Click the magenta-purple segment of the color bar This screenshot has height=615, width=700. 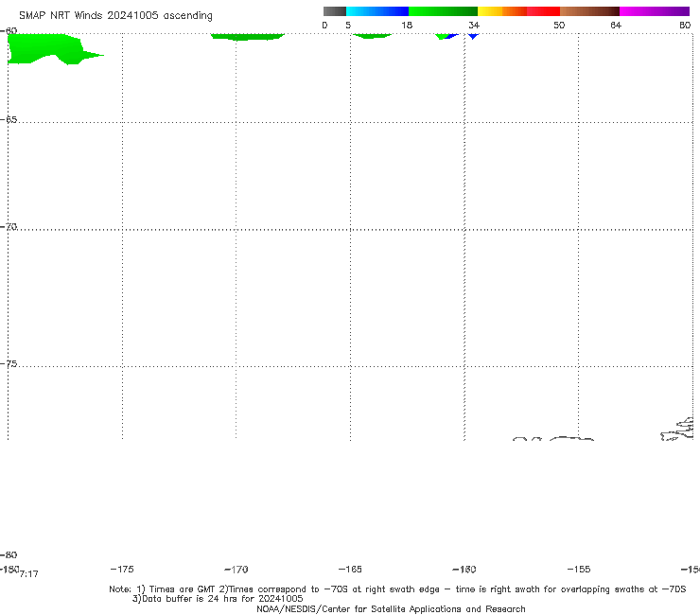tap(655, 11)
